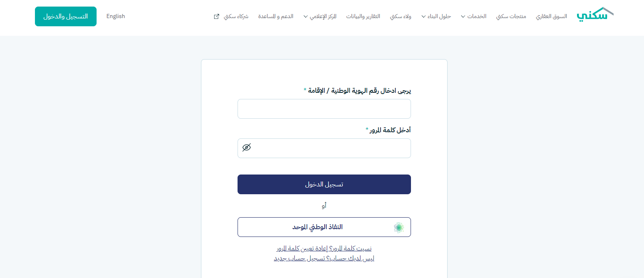
Task: Switch language to English
Action: coord(115,16)
